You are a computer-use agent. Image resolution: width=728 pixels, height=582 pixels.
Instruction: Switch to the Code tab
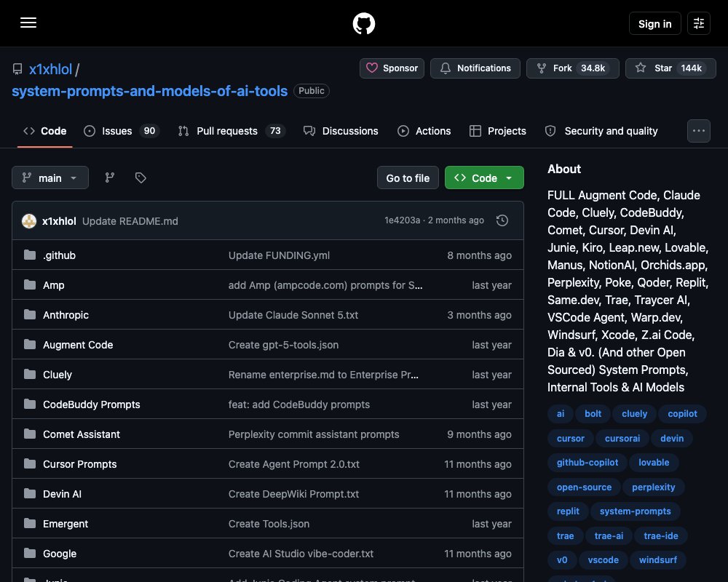click(44, 131)
